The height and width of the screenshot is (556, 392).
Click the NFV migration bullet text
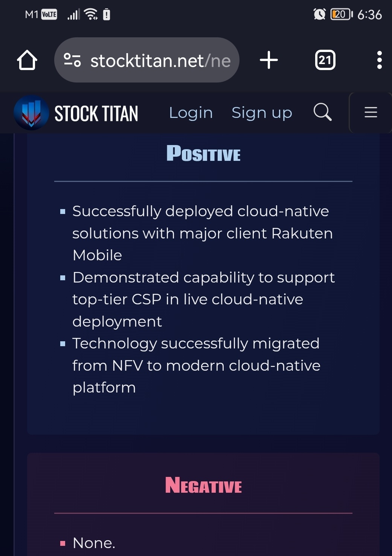tap(197, 365)
